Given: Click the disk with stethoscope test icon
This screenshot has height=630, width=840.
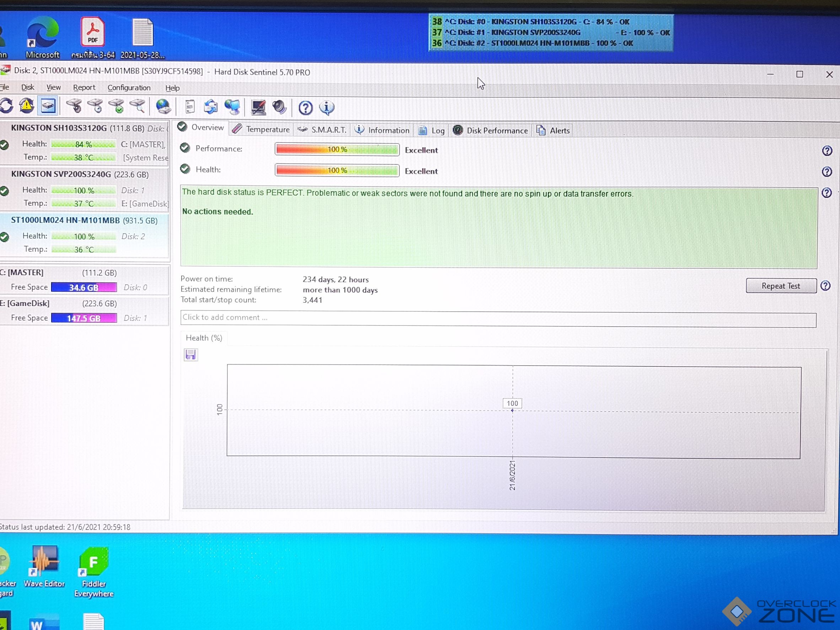Looking at the screenshot, I should pos(74,106).
